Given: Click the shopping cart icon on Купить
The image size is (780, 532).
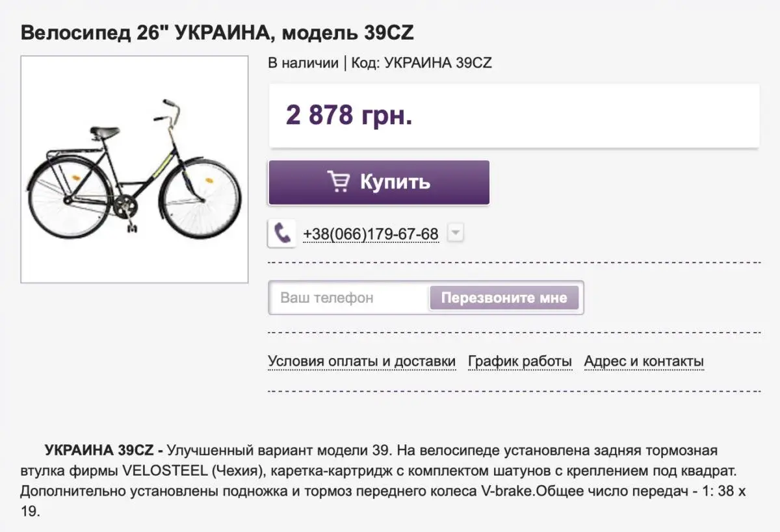Looking at the screenshot, I should click(x=338, y=182).
